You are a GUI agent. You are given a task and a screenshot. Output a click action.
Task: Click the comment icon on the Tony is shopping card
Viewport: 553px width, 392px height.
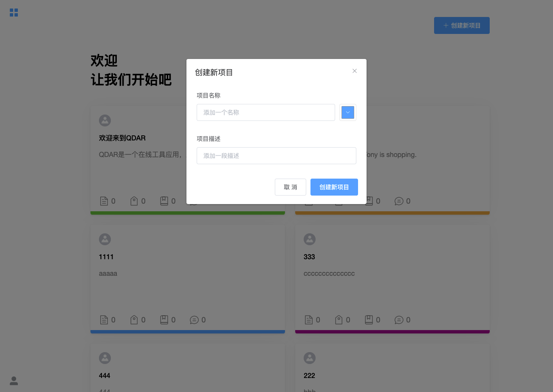tap(399, 201)
